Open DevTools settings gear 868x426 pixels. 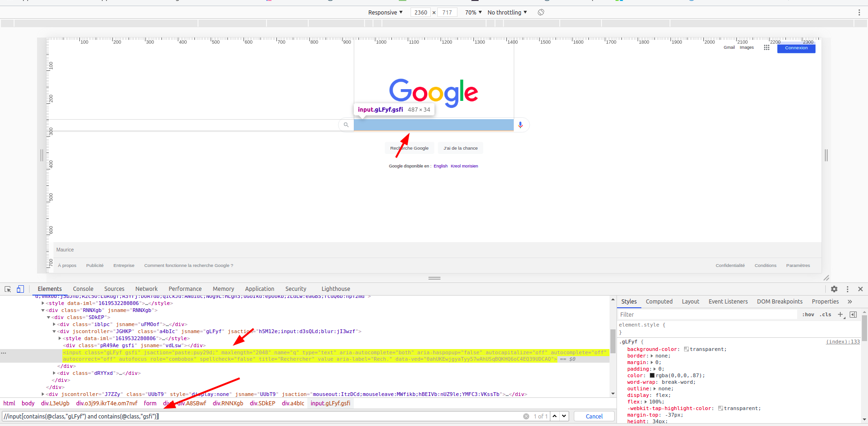[x=834, y=289]
